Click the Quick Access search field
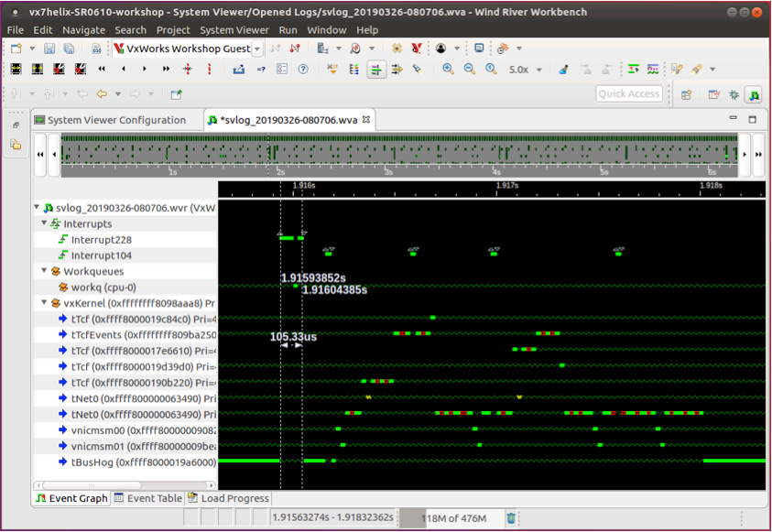 629,93
